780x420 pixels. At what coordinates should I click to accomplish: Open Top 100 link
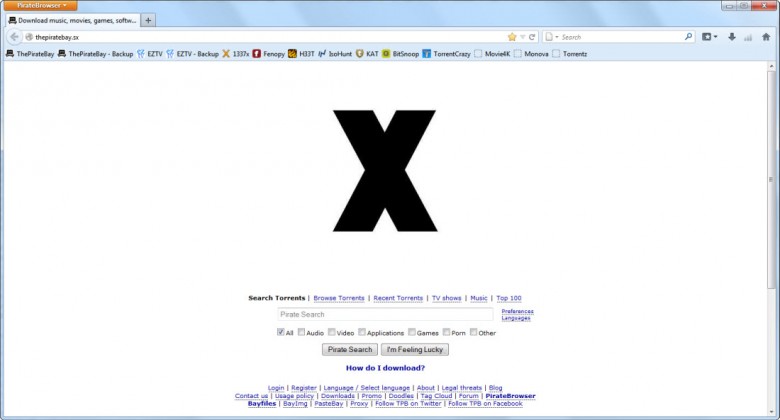point(508,298)
